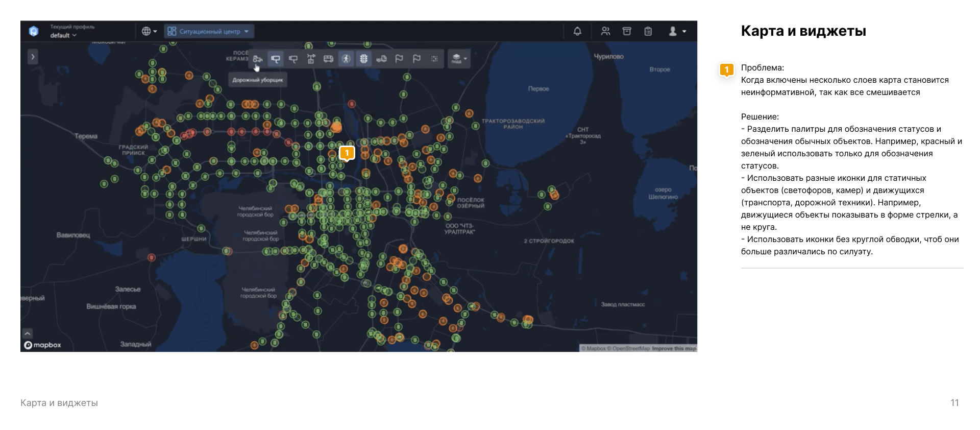980x430 pixels.
Task: Toggle the traffic light layer
Action: click(x=363, y=59)
